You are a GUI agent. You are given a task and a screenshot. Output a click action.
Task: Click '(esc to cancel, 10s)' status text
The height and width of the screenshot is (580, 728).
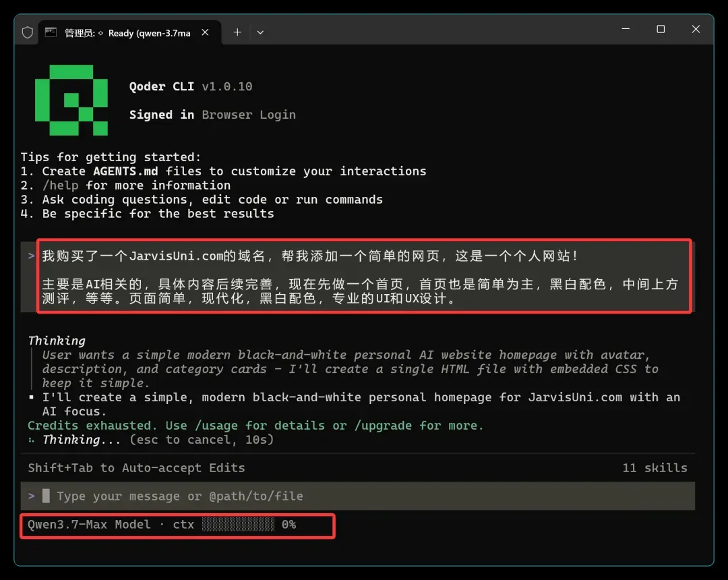[202, 440]
